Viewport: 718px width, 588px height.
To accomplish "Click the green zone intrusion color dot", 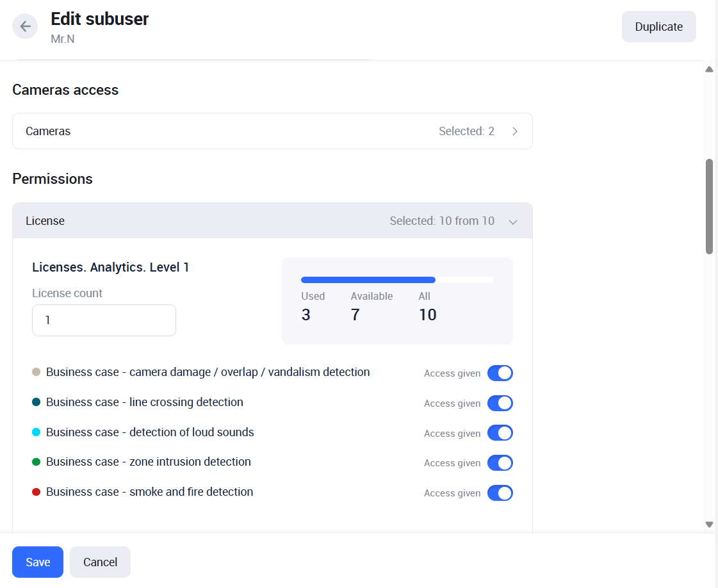I will click(x=37, y=462).
